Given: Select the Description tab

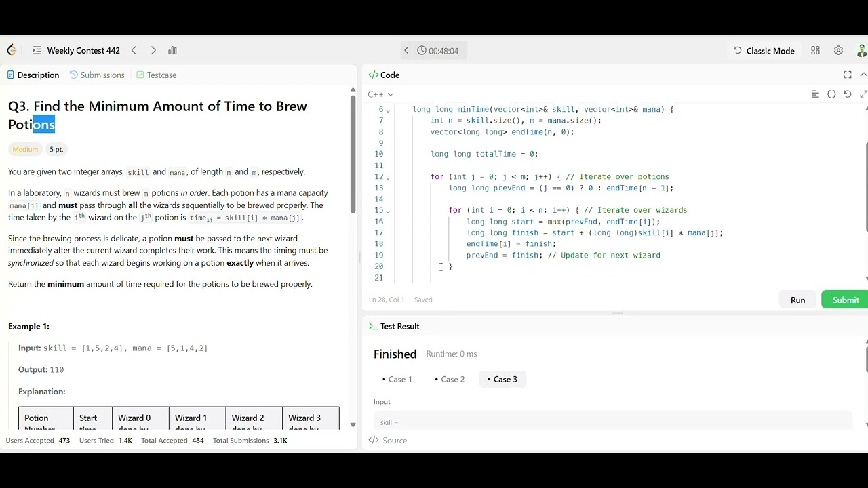Looking at the screenshot, I should click(x=33, y=75).
